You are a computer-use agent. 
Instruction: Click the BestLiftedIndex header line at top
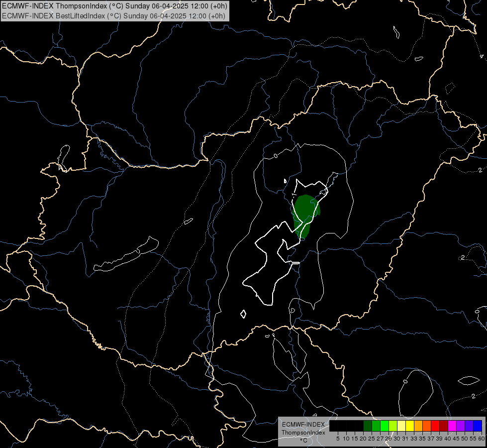(x=114, y=15)
